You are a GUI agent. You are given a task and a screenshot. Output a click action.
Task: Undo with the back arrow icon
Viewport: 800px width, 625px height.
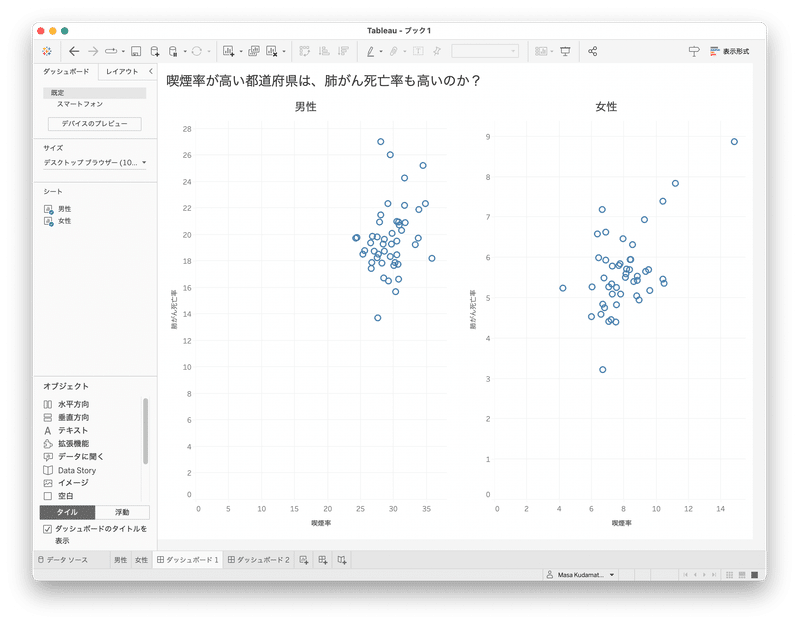coord(74,51)
